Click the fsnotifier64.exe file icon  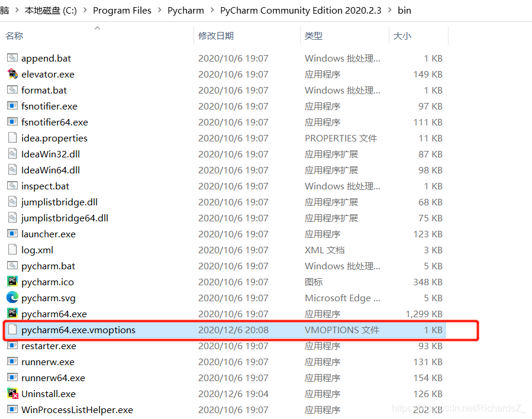click(x=12, y=121)
